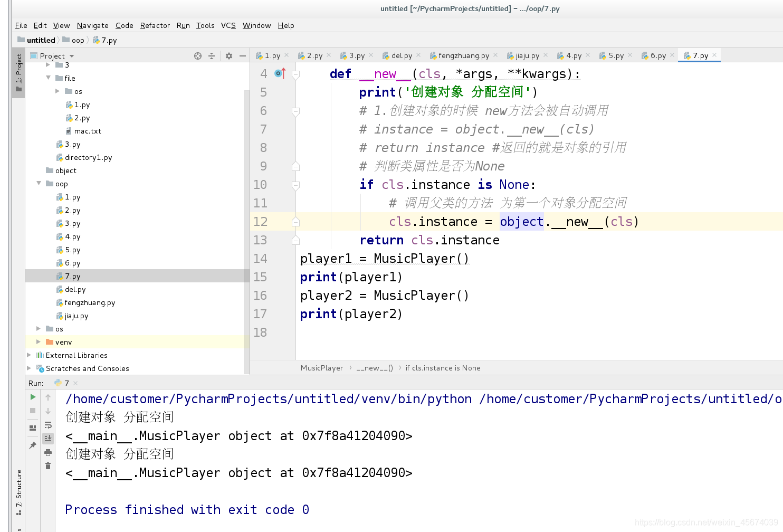
Task: Select directory1.py in project tree
Action: [x=88, y=157]
